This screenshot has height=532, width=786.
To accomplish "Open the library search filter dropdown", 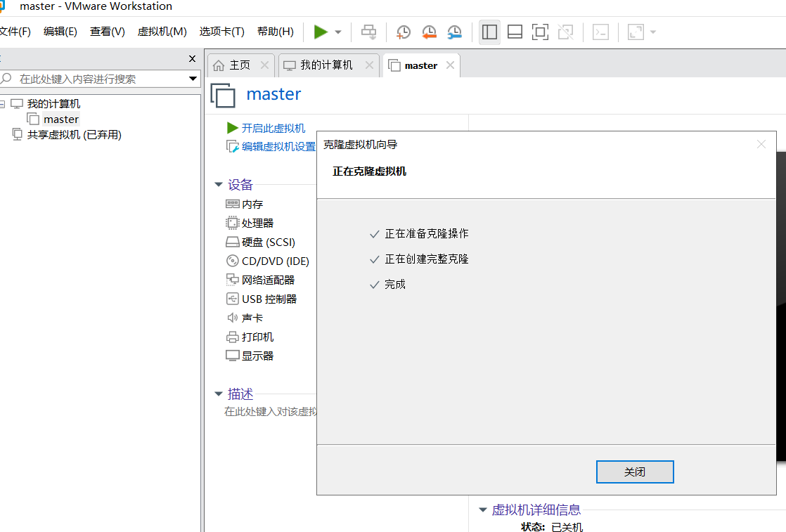I will 193,79.
